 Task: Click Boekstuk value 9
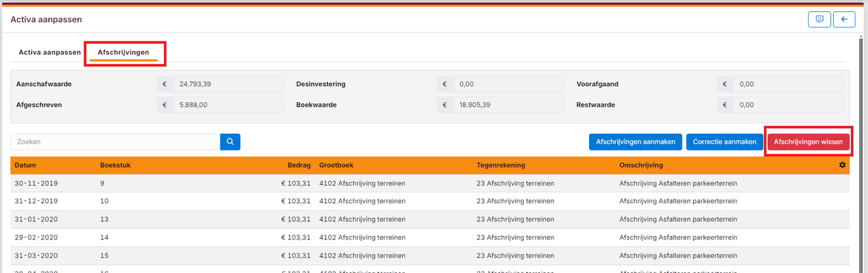point(102,183)
